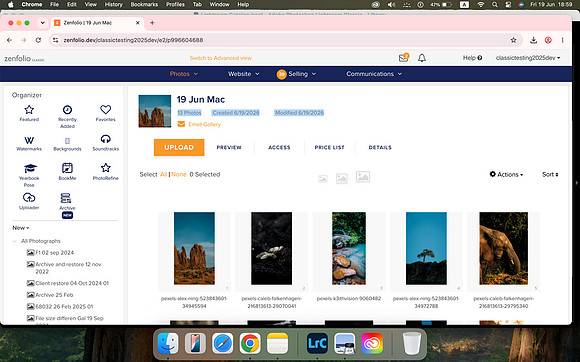Open the Photos dropdown menu
The height and width of the screenshot is (362, 580).
183,74
